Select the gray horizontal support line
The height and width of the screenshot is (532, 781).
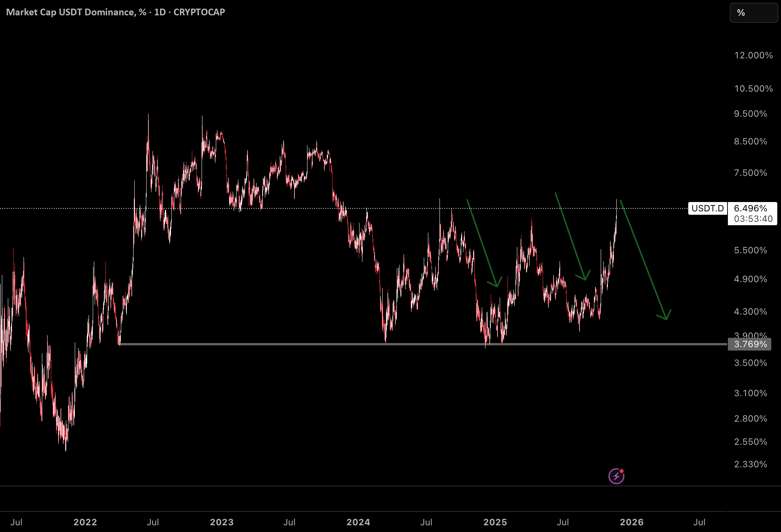coord(423,344)
